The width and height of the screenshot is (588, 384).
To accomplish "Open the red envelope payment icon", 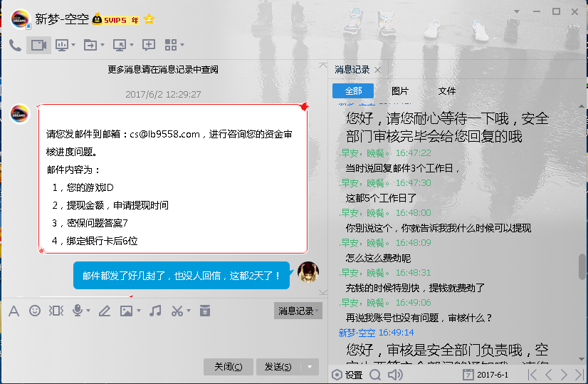I will pyautogui.click(x=205, y=311).
